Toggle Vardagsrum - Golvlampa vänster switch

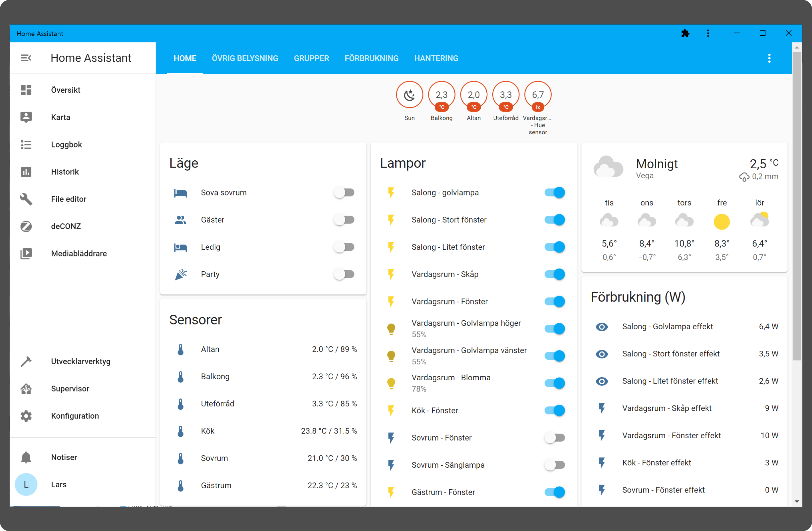pos(555,356)
